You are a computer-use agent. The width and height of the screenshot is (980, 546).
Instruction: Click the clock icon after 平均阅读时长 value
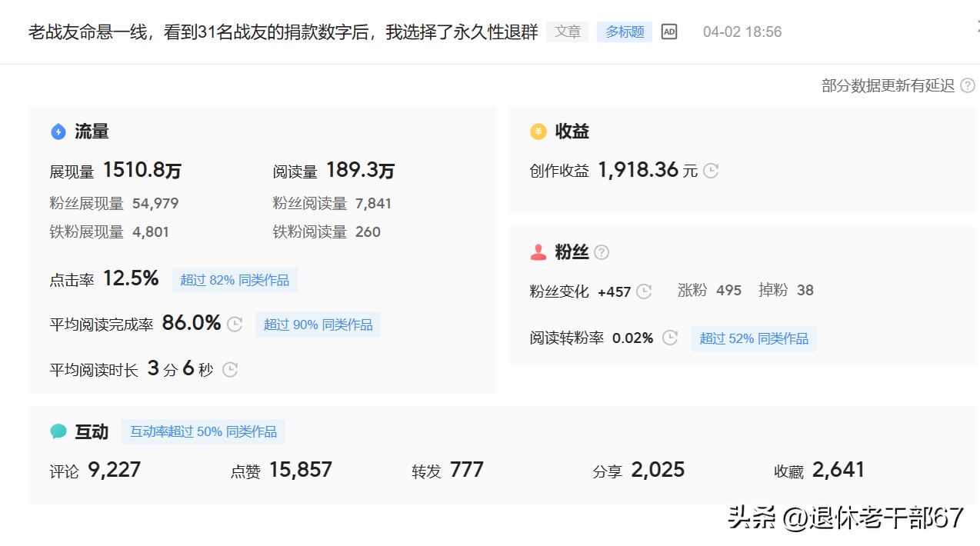228,370
